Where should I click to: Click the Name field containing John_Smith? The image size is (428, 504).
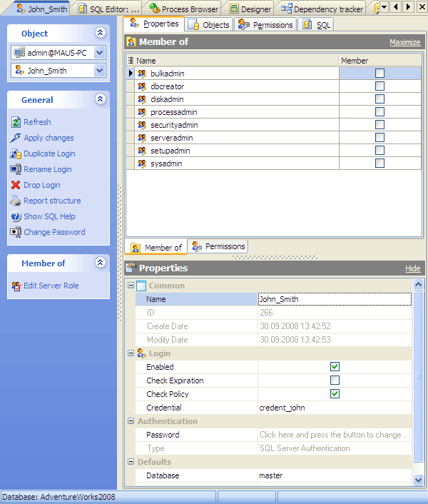[334, 299]
